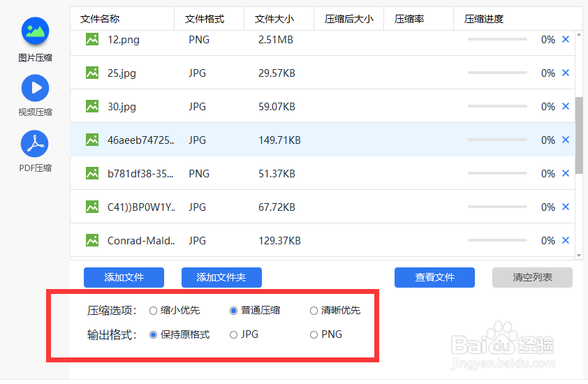Open the 图片压缩 image compression tool
Viewport: 588px width, 384px height.
point(35,39)
